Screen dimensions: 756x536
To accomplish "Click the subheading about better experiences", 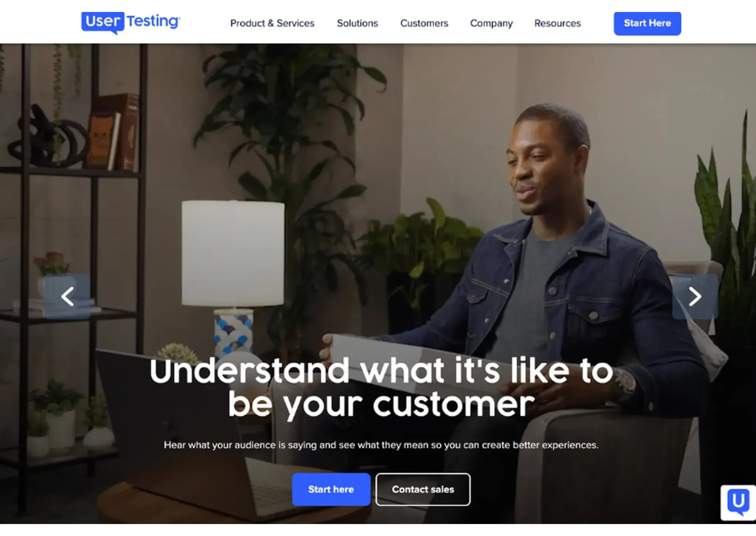I will (x=381, y=445).
